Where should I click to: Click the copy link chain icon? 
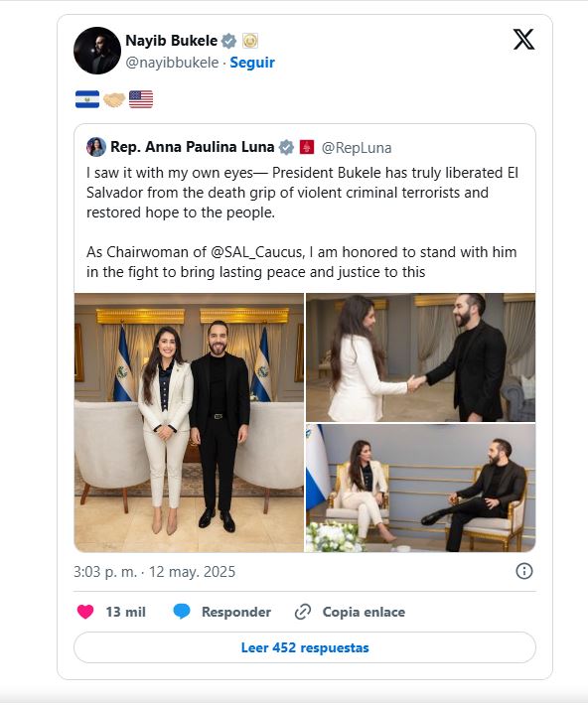[x=303, y=612]
